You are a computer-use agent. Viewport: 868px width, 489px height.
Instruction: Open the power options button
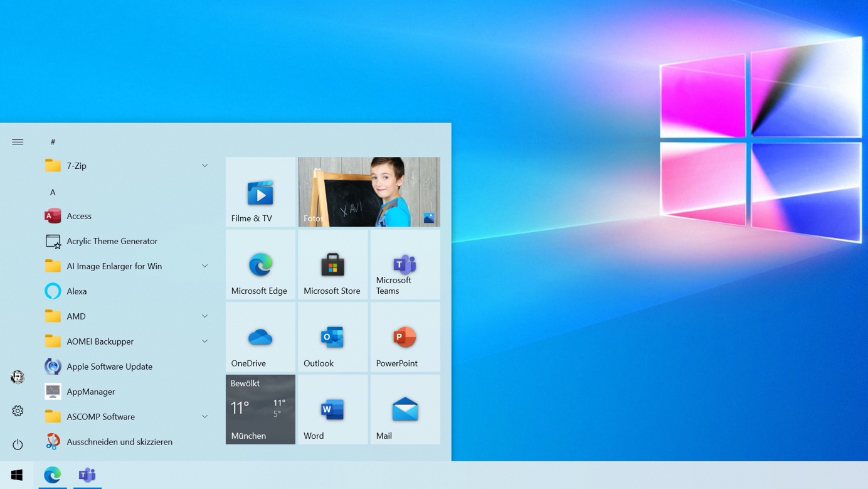[18, 444]
